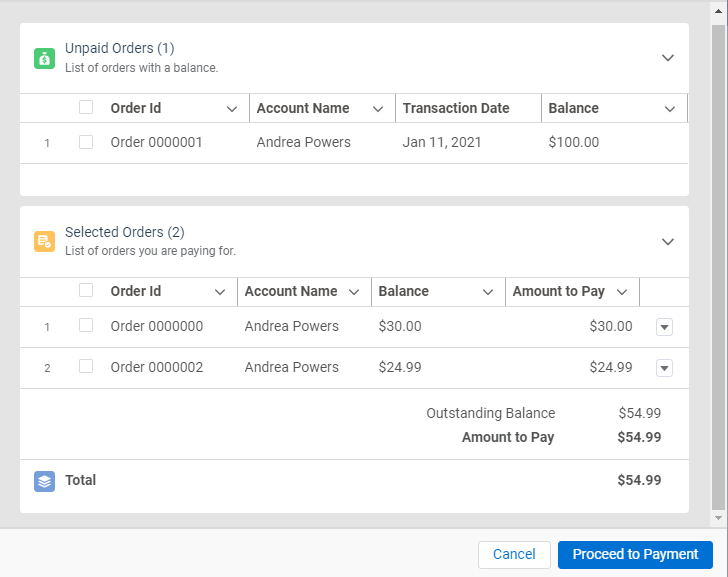Select all selected orders header checkbox
The width and height of the screenshot is (728, 577).
(86, 291)
